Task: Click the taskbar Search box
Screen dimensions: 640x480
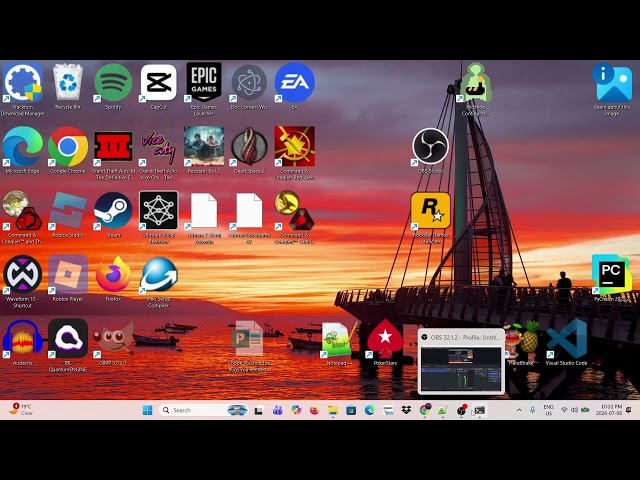Action: click(203, 410)
